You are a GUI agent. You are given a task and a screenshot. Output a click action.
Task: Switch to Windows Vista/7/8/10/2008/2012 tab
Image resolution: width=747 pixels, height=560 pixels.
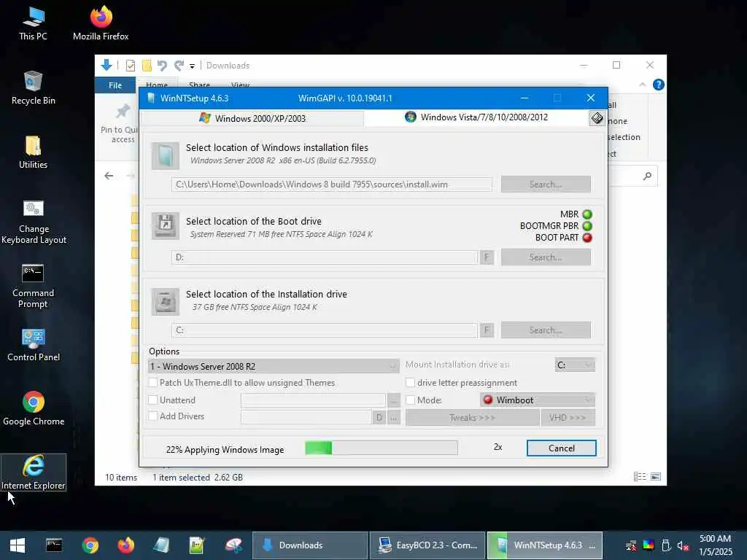476,117
